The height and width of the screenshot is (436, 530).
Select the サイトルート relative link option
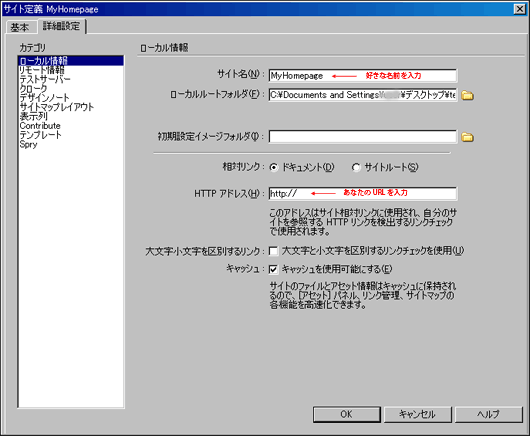(x=356, y=167)
